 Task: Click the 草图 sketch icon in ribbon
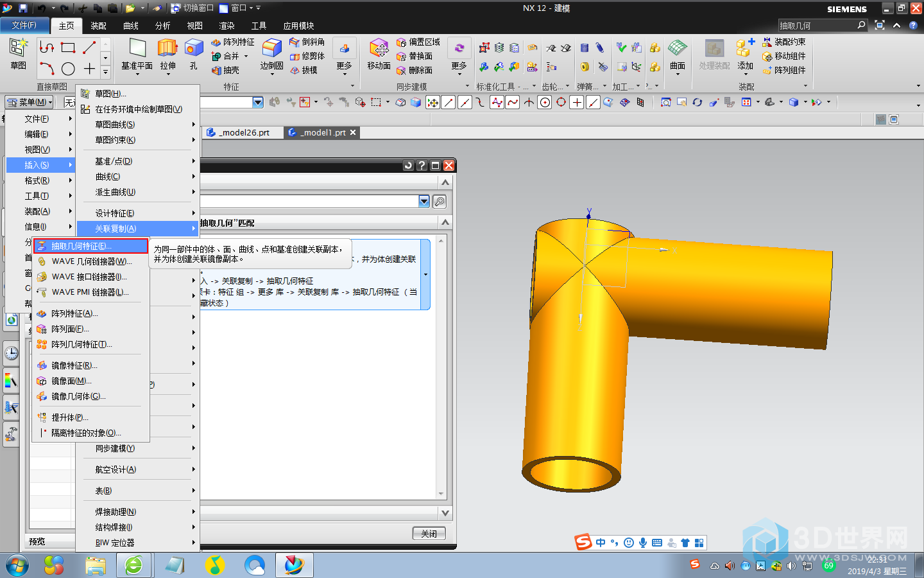pyautogui.click(x=18, y=54)
